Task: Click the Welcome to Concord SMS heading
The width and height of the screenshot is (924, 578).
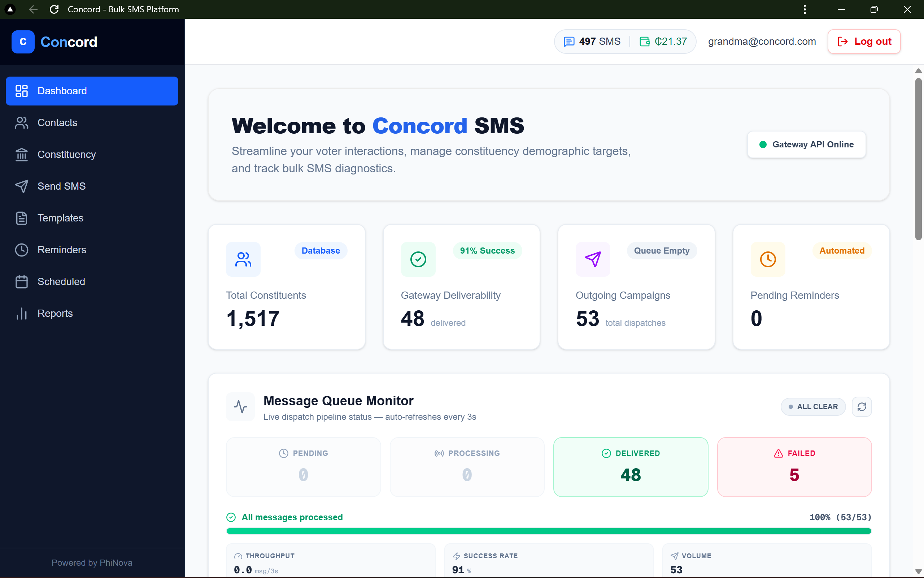Action: click(378, 126)
